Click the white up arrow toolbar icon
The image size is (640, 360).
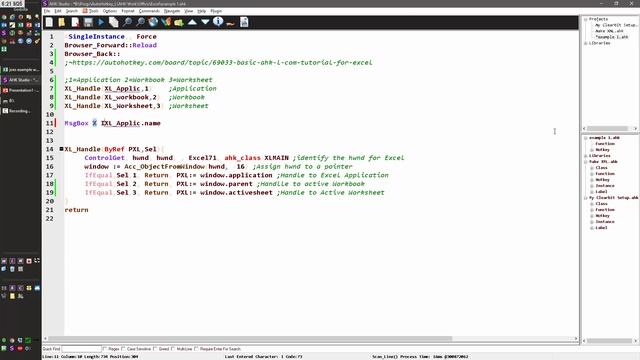[192, 22]
